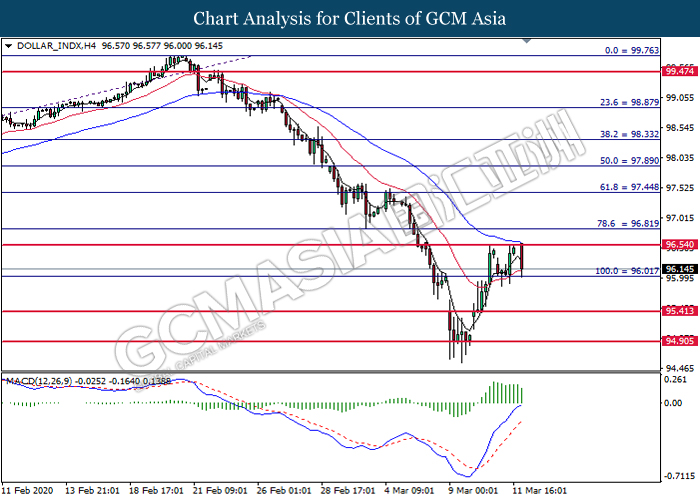Click the MACD(12,26,9) indicator label

(39, 381)
